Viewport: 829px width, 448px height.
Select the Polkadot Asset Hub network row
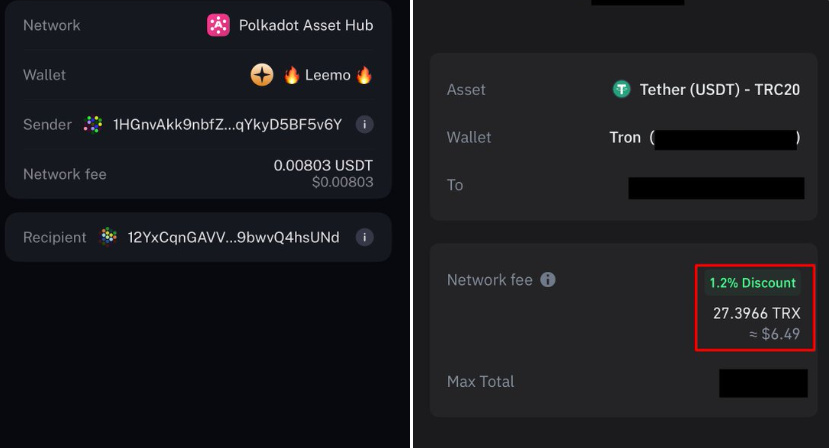[x=198, y=25]
